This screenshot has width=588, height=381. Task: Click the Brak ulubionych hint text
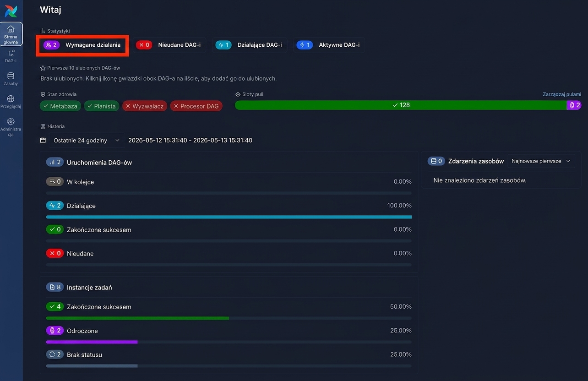point(158,78)
